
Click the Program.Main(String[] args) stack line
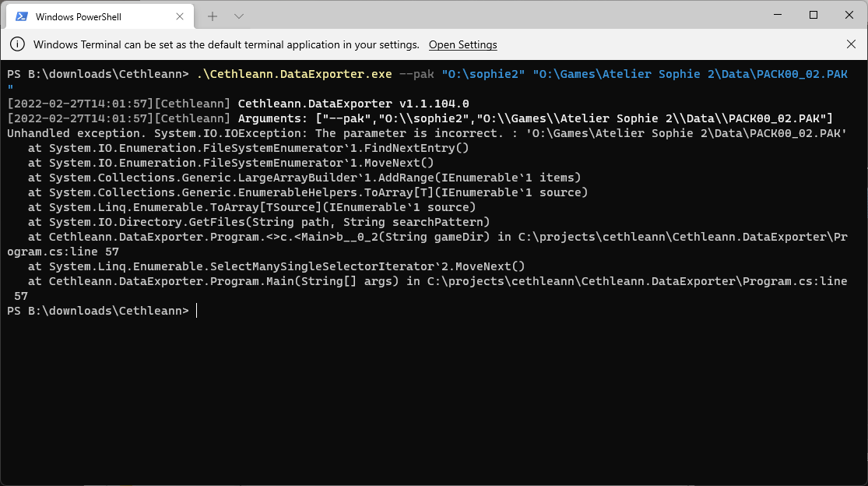click(x=438, y=281)
